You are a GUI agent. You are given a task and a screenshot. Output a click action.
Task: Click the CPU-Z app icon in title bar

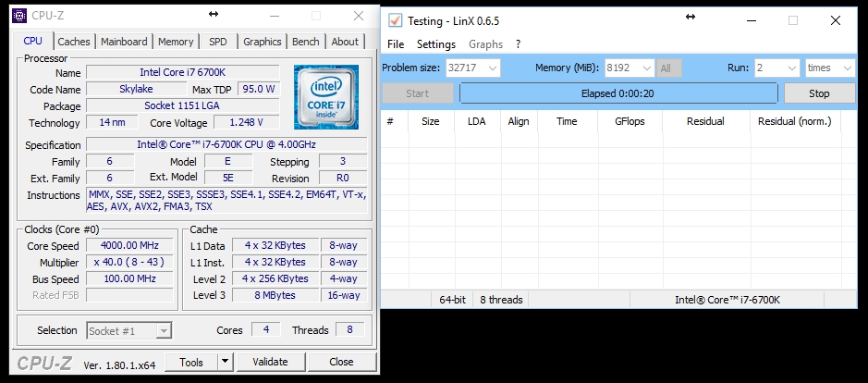[19, 16]
